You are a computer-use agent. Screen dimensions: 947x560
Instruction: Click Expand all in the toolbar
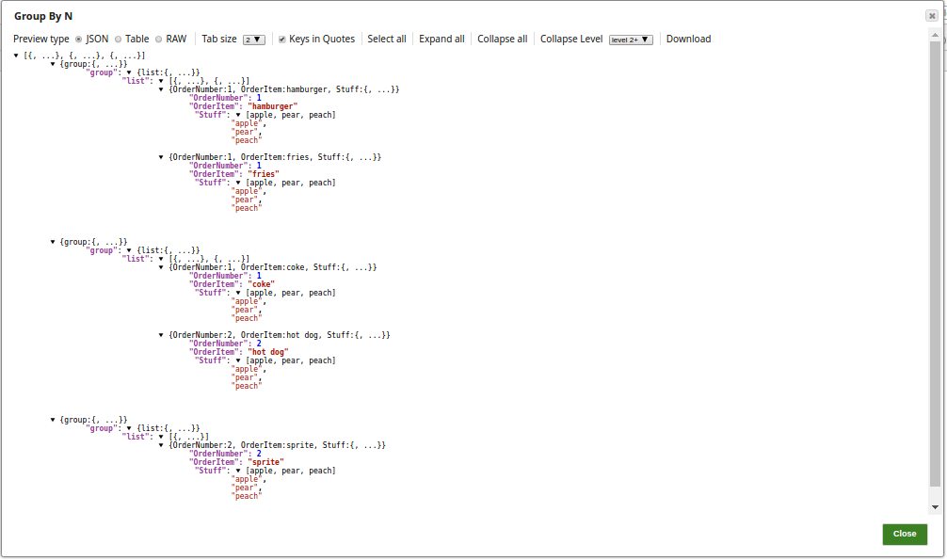(x=441, y=39)
